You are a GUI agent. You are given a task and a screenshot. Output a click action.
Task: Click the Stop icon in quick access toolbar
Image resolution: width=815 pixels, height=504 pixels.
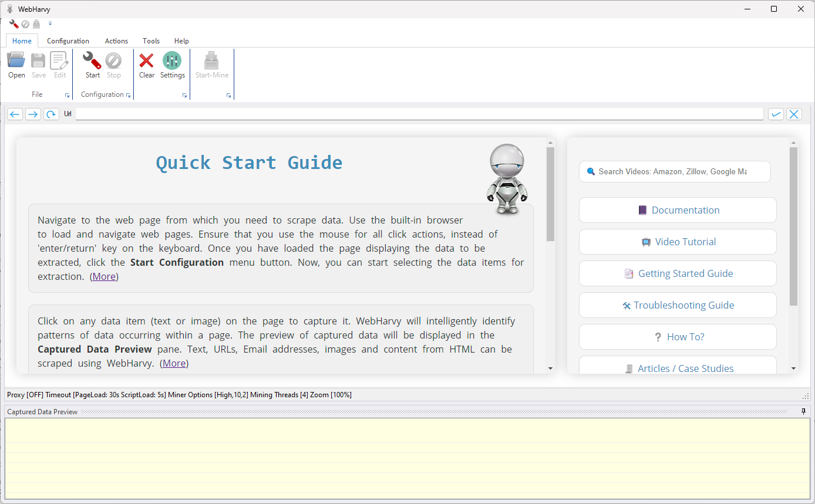click(x=25, y=23)
